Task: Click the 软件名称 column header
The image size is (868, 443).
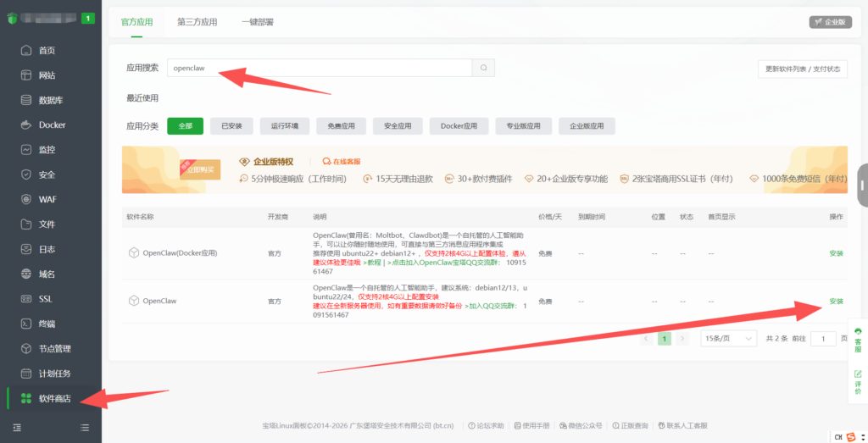Action: 140,217
